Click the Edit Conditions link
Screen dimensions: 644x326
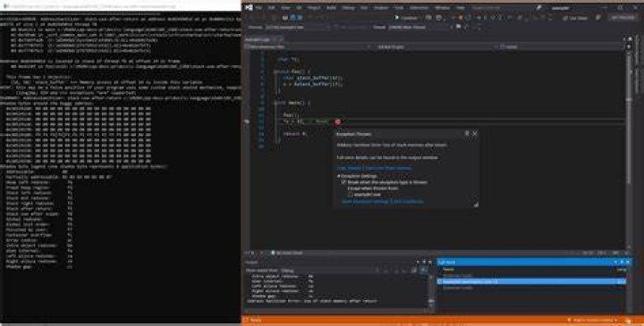point(408,201)
